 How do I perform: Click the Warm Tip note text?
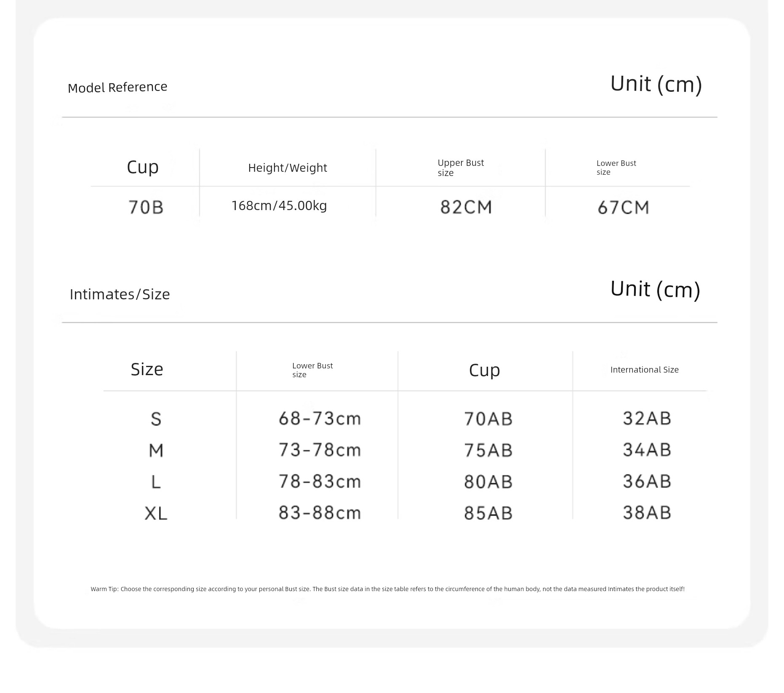(387, 589)
